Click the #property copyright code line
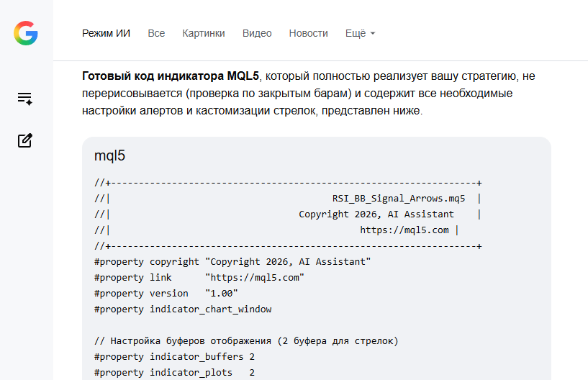The height and width of the screenshot is (380, 588). click(232, 262)
